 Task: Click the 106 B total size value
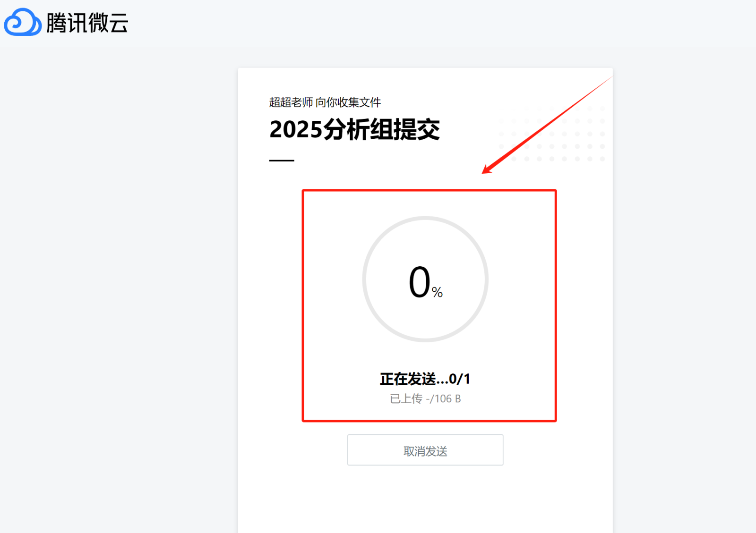pyautogui.click(x=448, y=399)
